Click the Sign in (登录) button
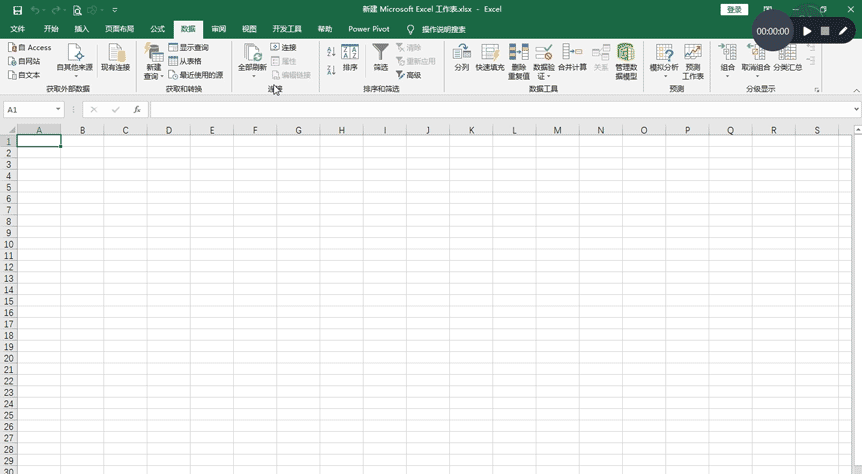This screenshot has width=862, height=474. click(734, 10)
